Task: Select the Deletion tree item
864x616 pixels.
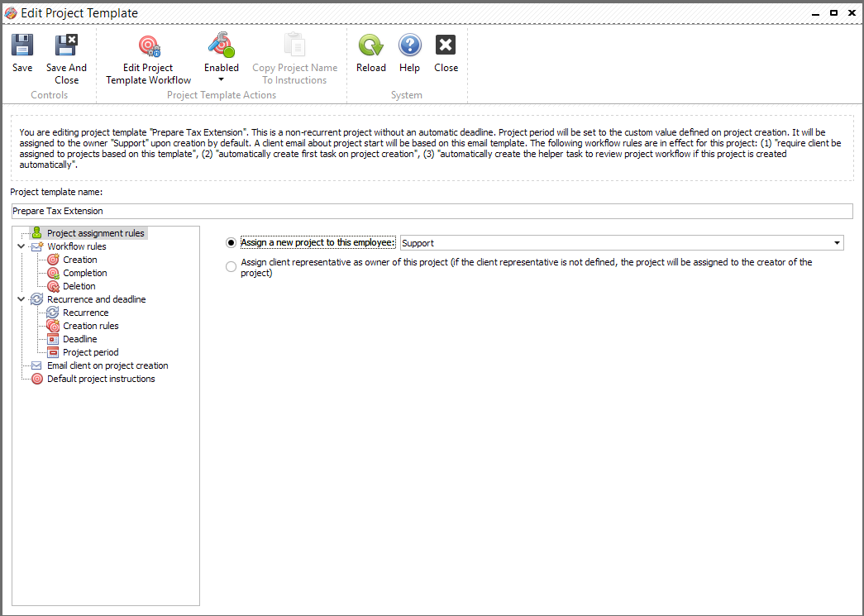Action: (79, 286)
